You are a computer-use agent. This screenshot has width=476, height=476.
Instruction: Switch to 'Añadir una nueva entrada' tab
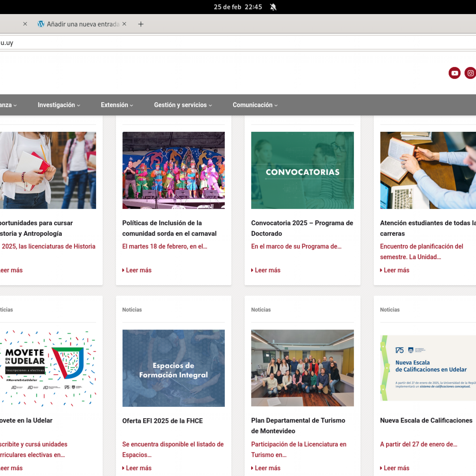(x=83, y=24)
